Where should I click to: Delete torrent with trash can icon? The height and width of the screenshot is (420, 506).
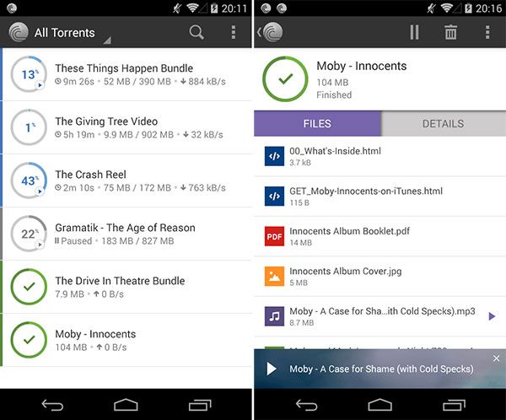451,32
